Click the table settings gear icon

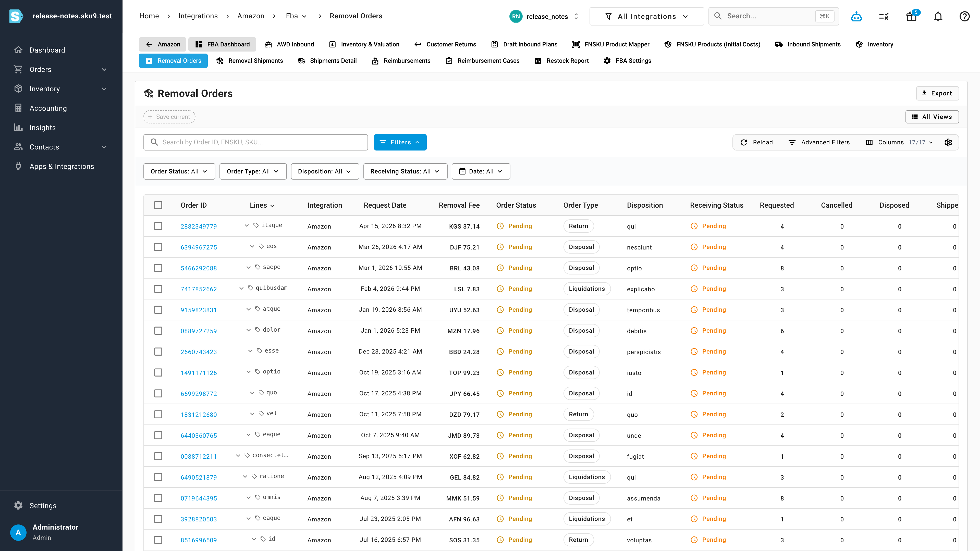[948, 142]
